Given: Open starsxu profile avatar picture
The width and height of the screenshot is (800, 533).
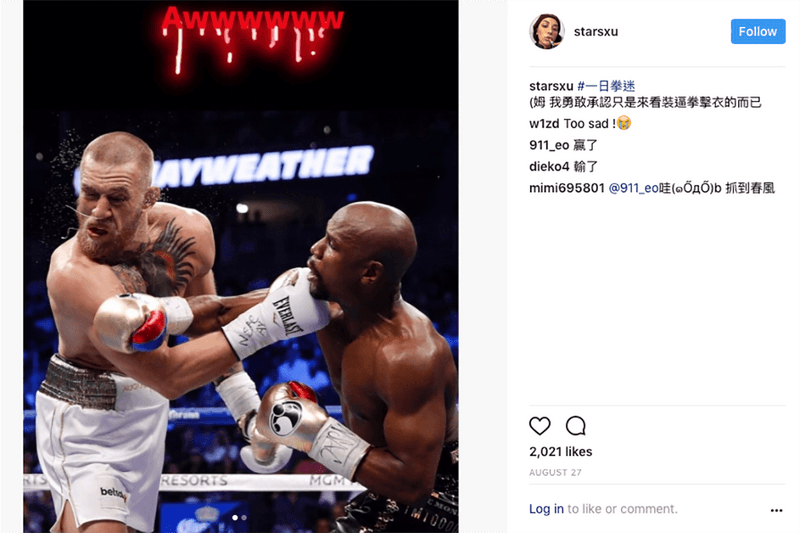Looking at the screenshot, I should click(546, 32).
